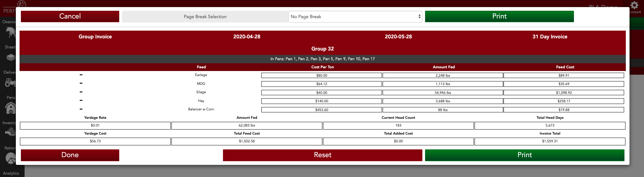Collapse the Hay row using its minus icon

pos(81,101)
